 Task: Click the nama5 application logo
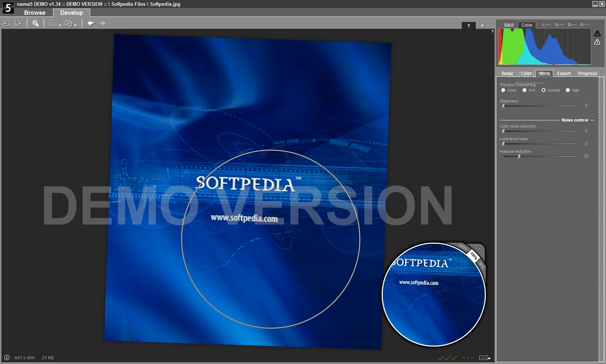pyautogui.click(x=8, y=8)
